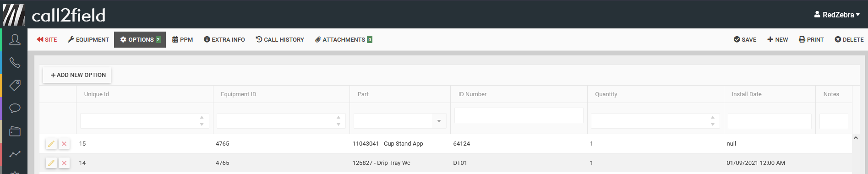Switch to the Equipment tab
868x174 pixels.
pyautogui.click(x=88, y=40)
